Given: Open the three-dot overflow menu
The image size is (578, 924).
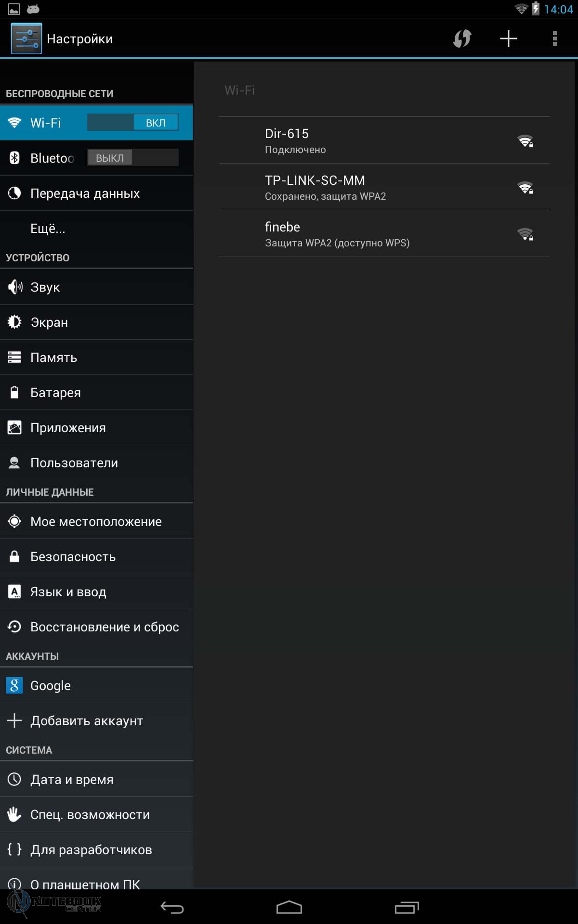Looking at the screenshot, I should [554, 38].
